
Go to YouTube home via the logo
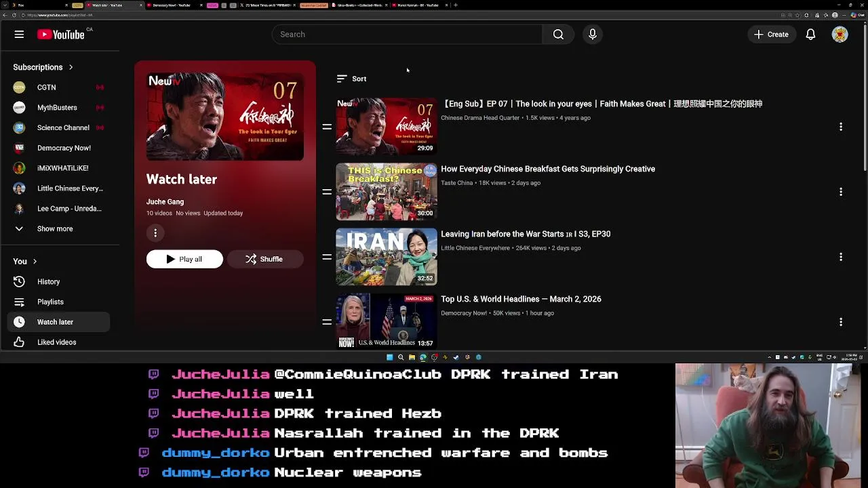point(61,35)
